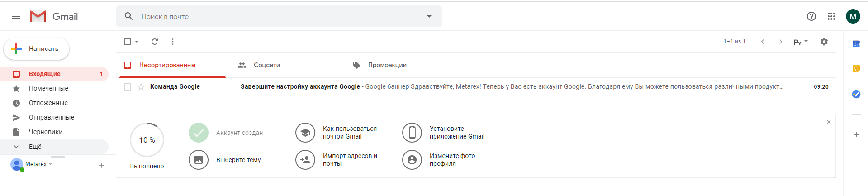868x196 pixels.
Task: Click the Gmail logo
Action: [x=54, y=16]
